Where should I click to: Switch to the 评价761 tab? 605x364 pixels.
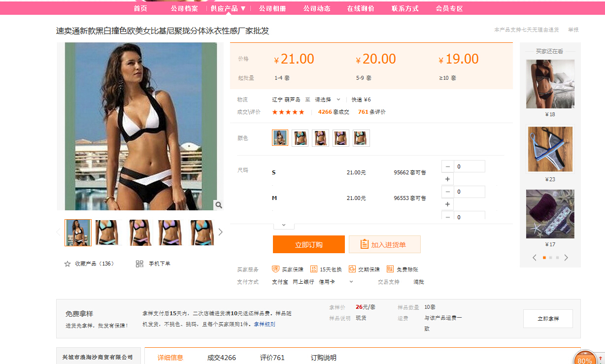tap(272, 358)
